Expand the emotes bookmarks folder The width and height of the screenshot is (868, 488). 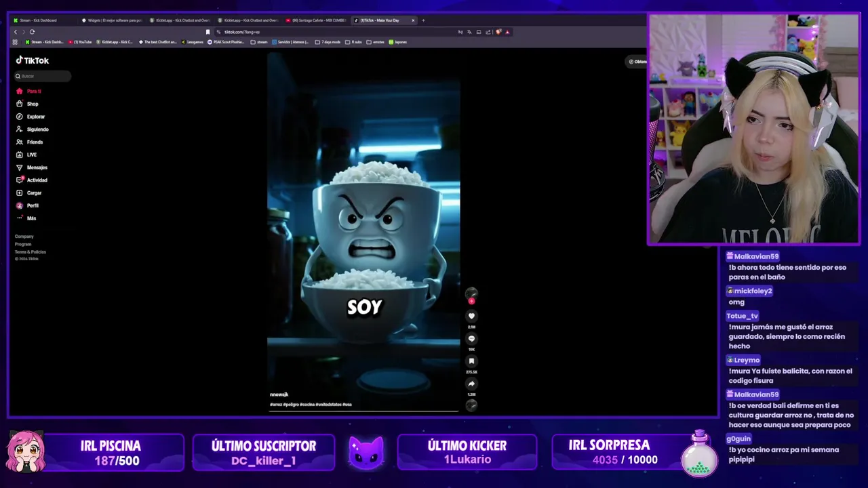pyautogui.click(x=376, y=42)
